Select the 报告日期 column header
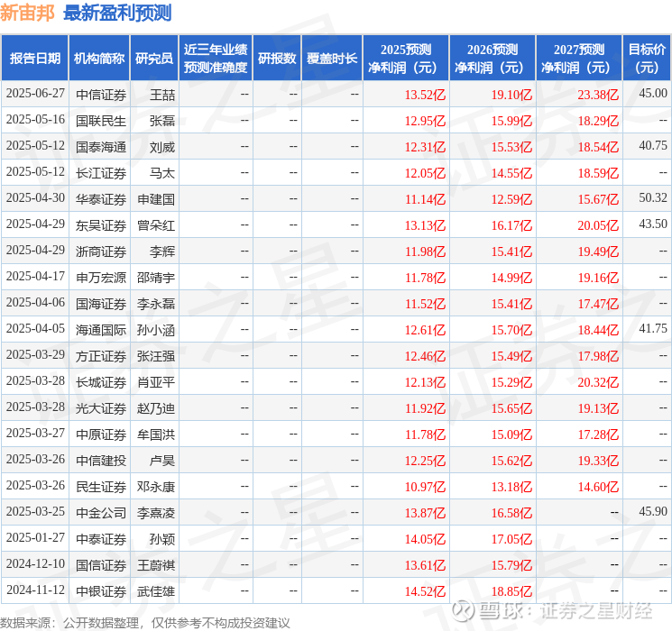 pyautogui.click(x=34, y=59)
